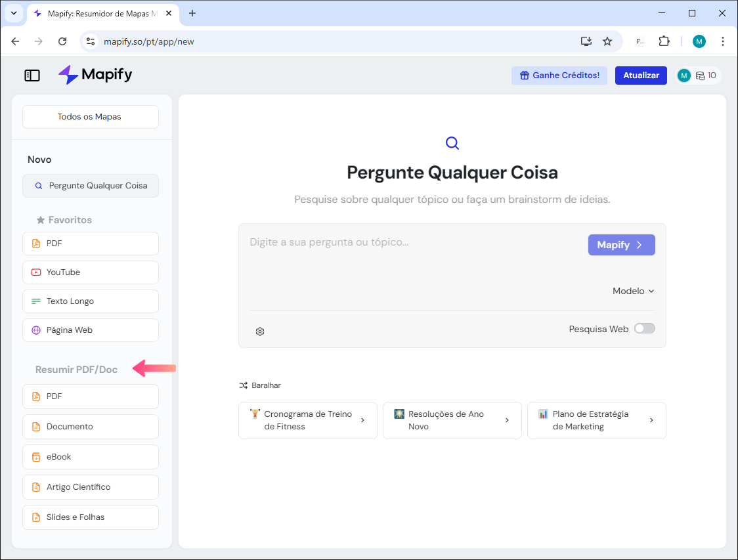Screen dimensions: 738x560
Task: Open the user avatar next to credits
Action: coord(684,75)
